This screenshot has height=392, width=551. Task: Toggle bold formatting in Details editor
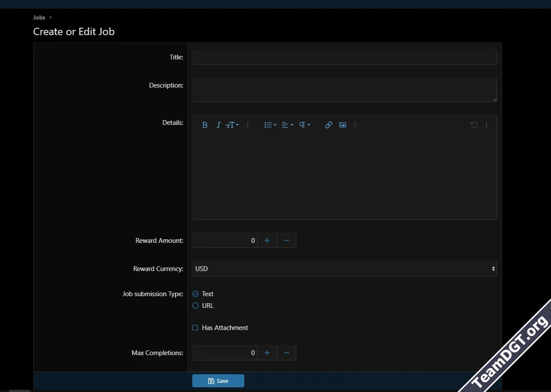(x=205, y=125)
